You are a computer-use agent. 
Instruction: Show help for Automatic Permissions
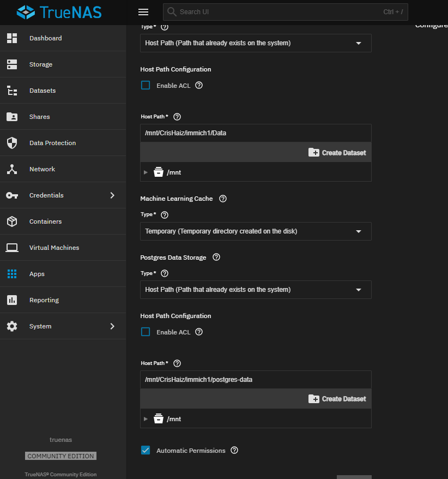click(234, 450)
